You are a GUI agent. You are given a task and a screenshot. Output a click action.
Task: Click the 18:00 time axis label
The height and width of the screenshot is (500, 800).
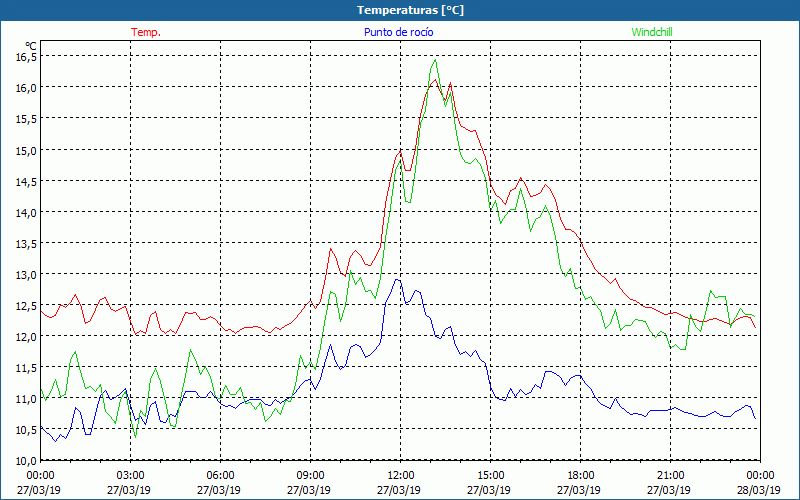click(x=580, y=476)
